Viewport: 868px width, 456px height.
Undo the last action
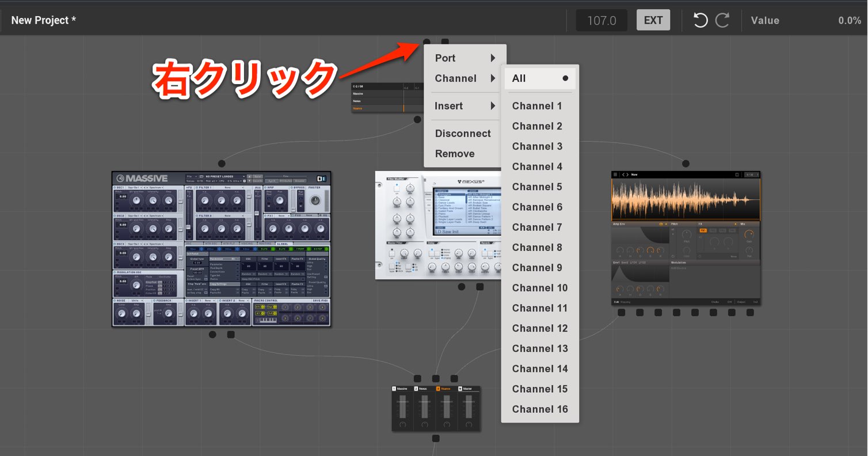pos(700,20)
